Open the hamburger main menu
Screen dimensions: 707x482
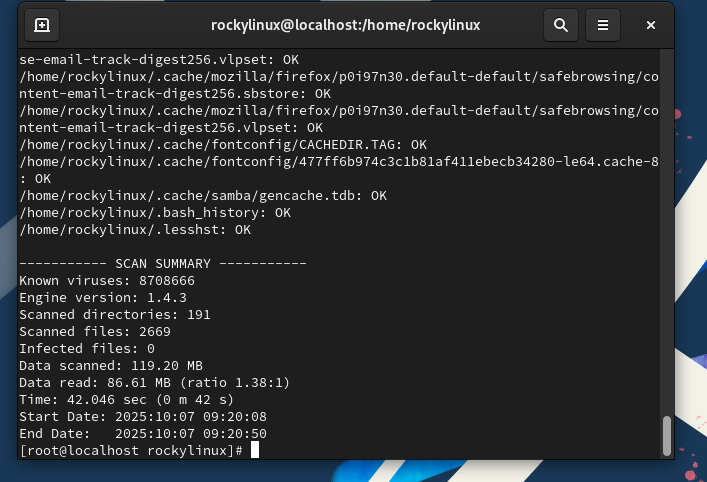tap(602, 25)
